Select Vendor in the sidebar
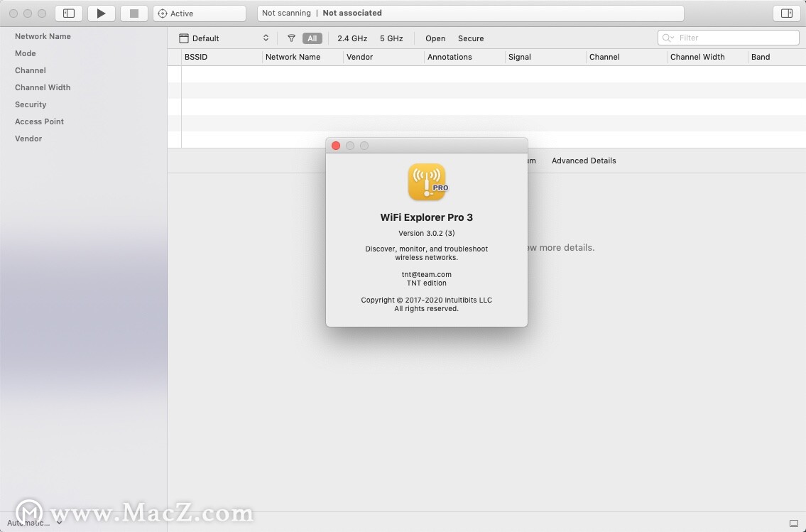806x532 pixels. 28,139
